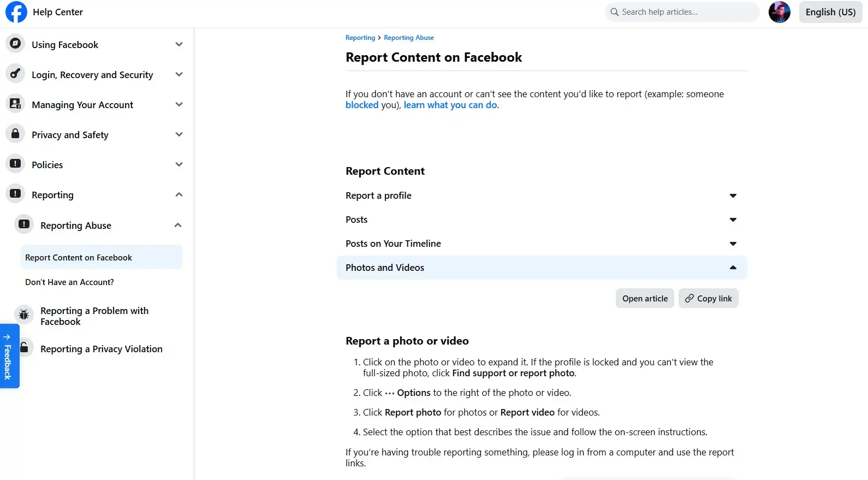This screenshot has width=868, height=480.
Task: Expand Login, Recovery and Security chevron
Action: point(179,74)
